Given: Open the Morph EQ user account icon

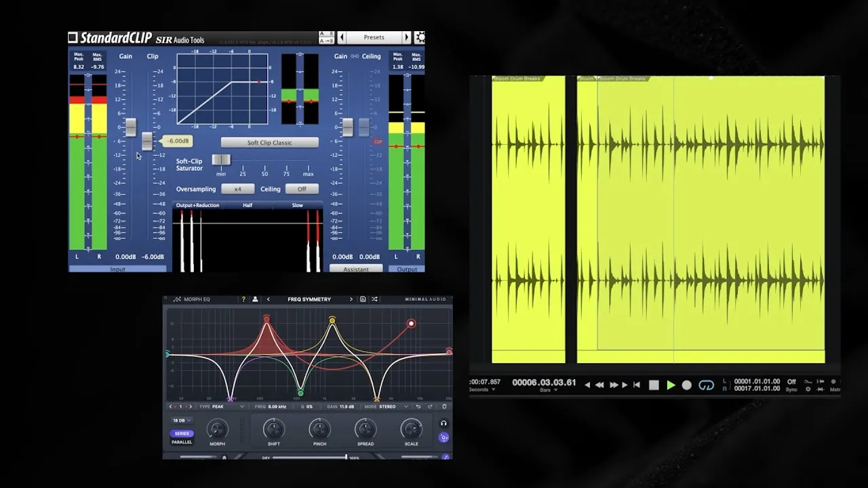Looking at the screenshot, I should click(255, 299).
